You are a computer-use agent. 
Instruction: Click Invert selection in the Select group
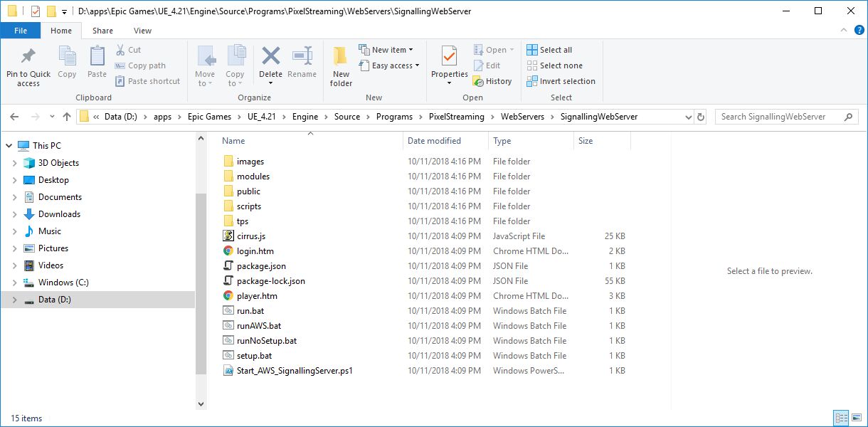click(561, 81)
